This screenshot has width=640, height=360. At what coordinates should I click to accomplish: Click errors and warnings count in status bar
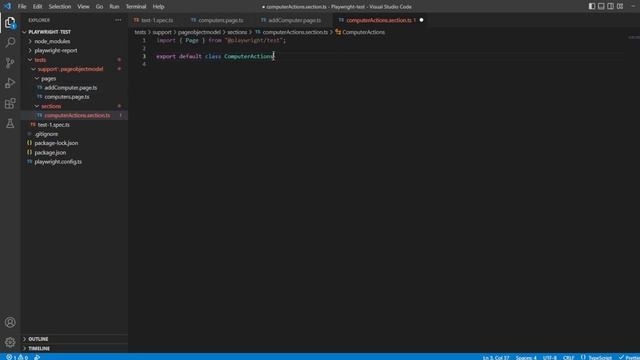(x=17, y=357)
